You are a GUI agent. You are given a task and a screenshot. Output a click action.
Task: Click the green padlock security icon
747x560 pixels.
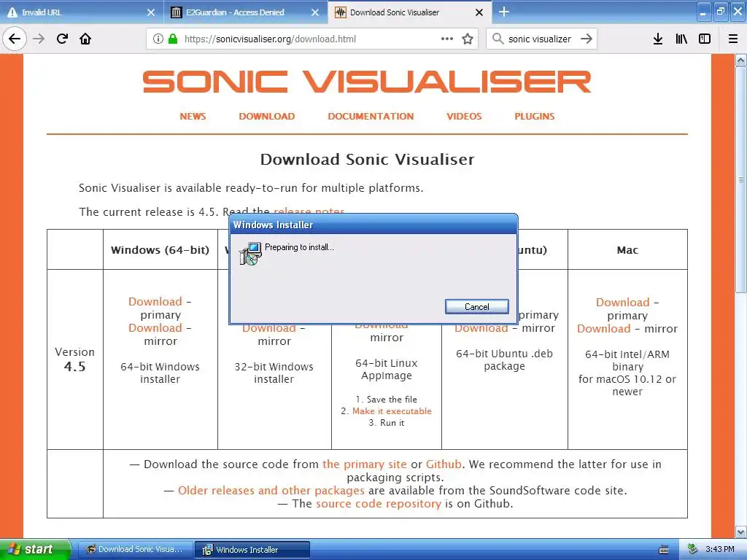click(x=172, y=39)
